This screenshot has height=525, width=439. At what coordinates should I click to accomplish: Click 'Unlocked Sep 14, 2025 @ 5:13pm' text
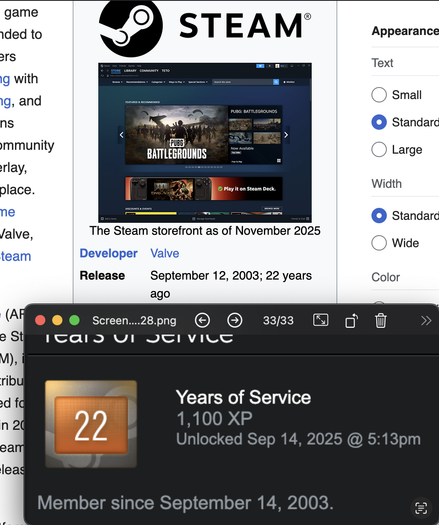[x=298, y=439]
